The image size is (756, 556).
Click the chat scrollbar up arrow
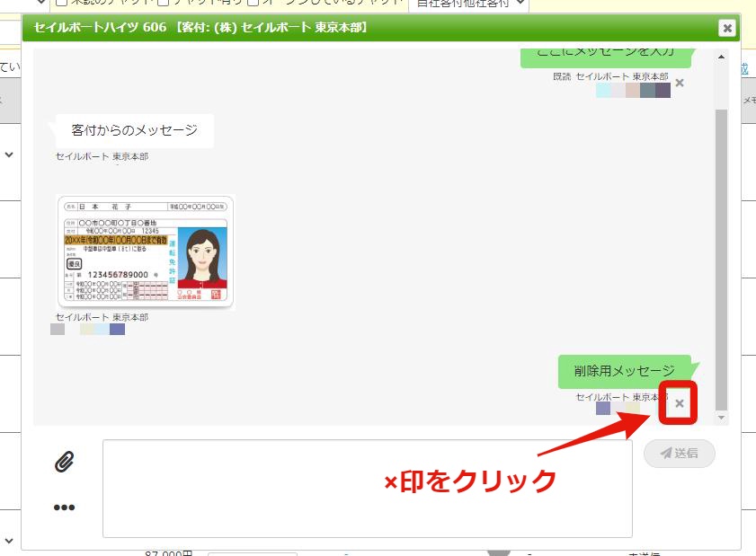point(721,57)
